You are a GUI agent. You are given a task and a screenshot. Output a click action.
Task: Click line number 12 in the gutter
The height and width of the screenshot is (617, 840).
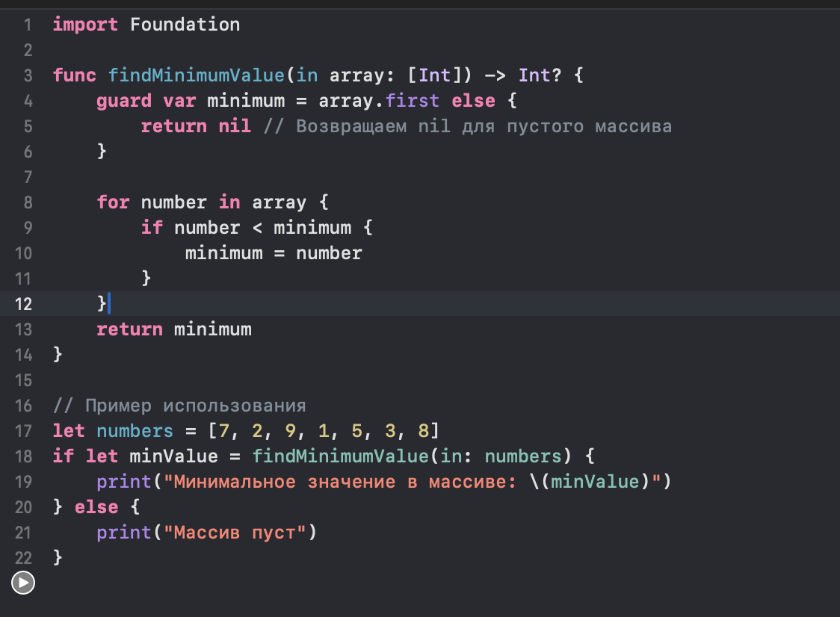[x=23, y=304]
